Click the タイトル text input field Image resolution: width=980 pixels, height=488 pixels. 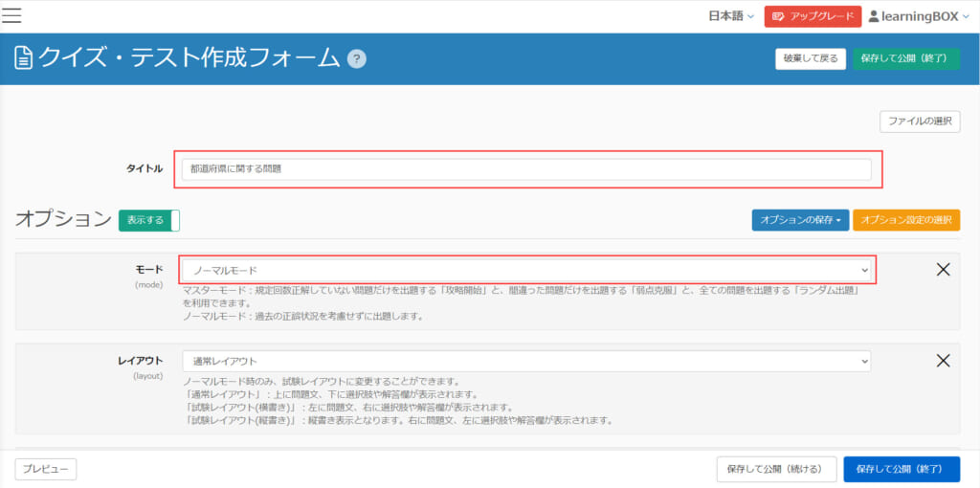tap(526, 169)
